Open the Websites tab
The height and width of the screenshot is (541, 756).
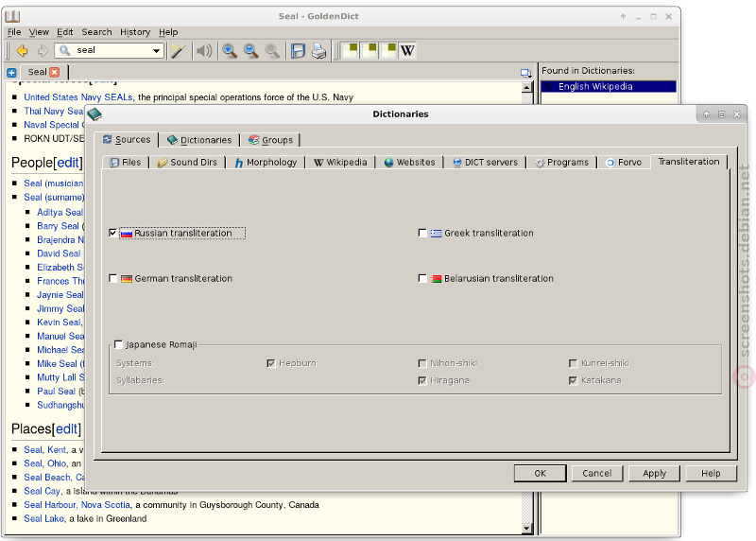pyautogui.click(x=410, y=162)
